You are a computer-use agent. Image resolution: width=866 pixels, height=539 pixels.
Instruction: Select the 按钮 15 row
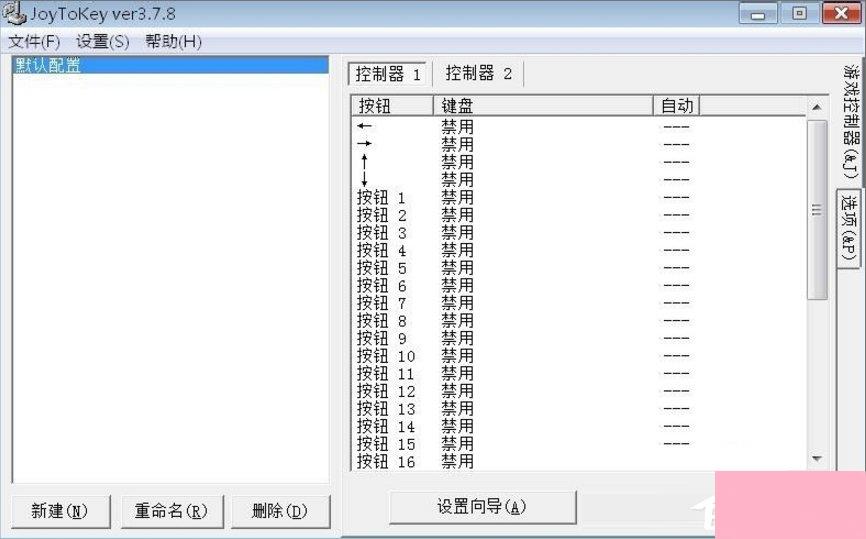pos(578,445)
